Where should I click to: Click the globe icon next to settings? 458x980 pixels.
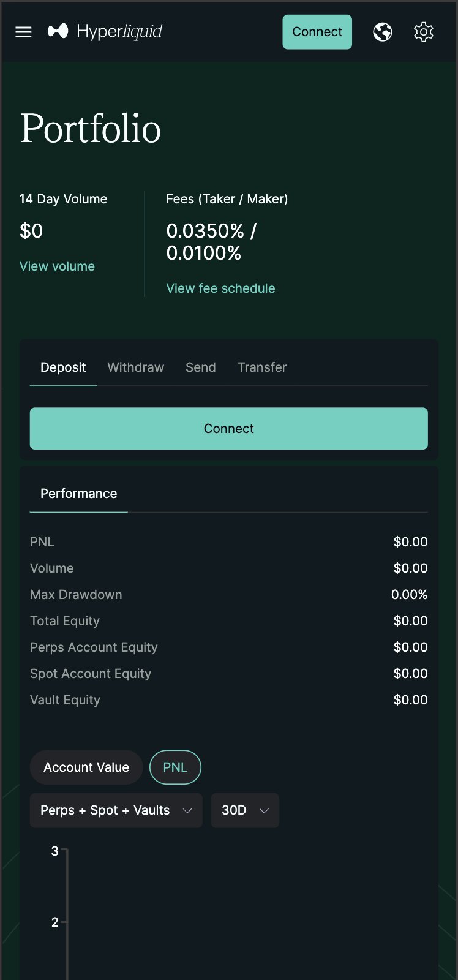pyautogui.click(x=382, y=32)
